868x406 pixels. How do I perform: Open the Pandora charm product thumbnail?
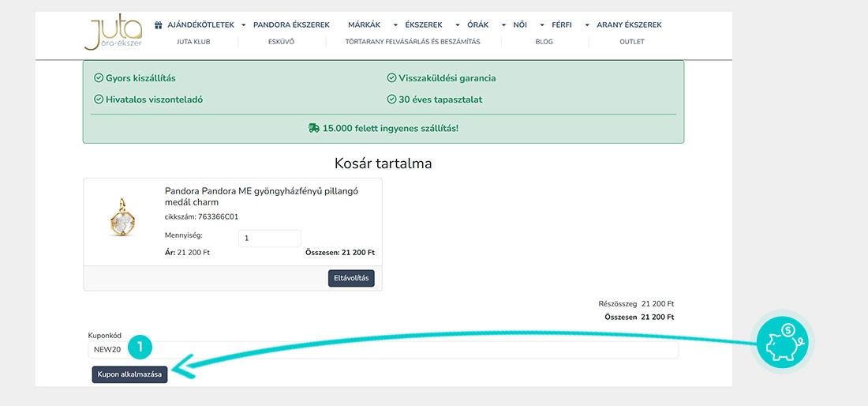(x=122, y=218)
